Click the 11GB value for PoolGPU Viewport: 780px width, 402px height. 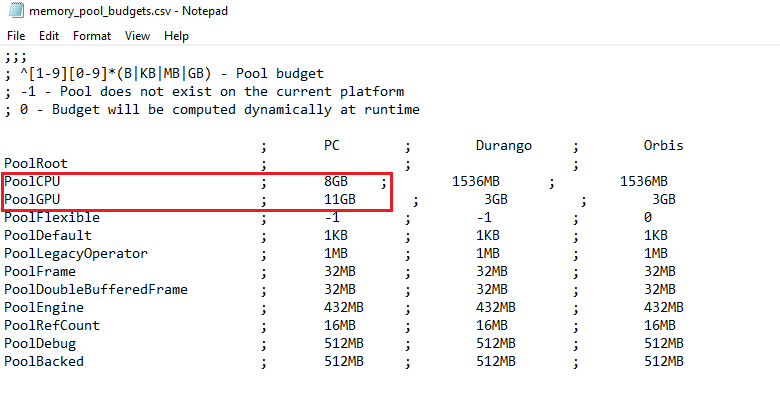click(340, 199)
